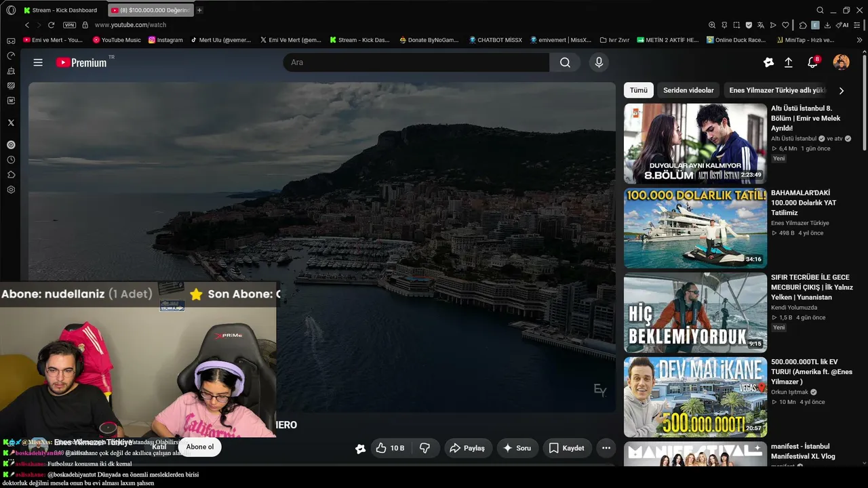Select the Seriden videolar filter chip

[688, 90]
